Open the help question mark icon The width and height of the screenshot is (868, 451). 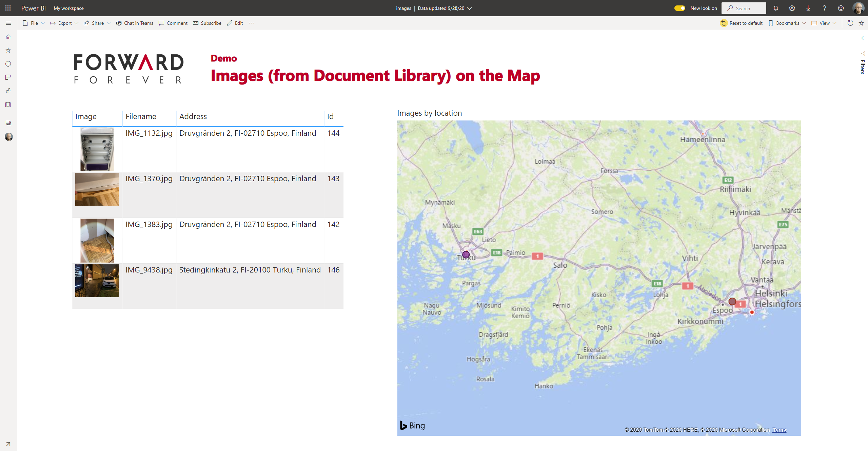click(x=825, y=8)
